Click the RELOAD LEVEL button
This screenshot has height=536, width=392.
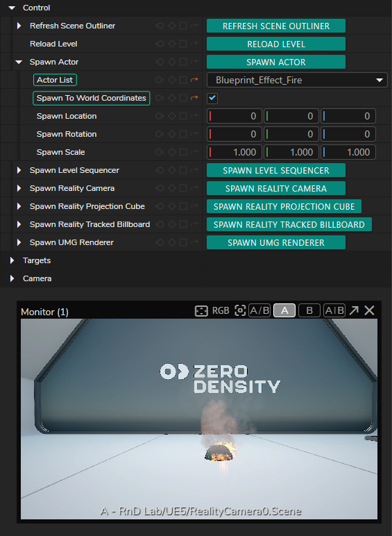pyautogui.click(x=276, y=44)
